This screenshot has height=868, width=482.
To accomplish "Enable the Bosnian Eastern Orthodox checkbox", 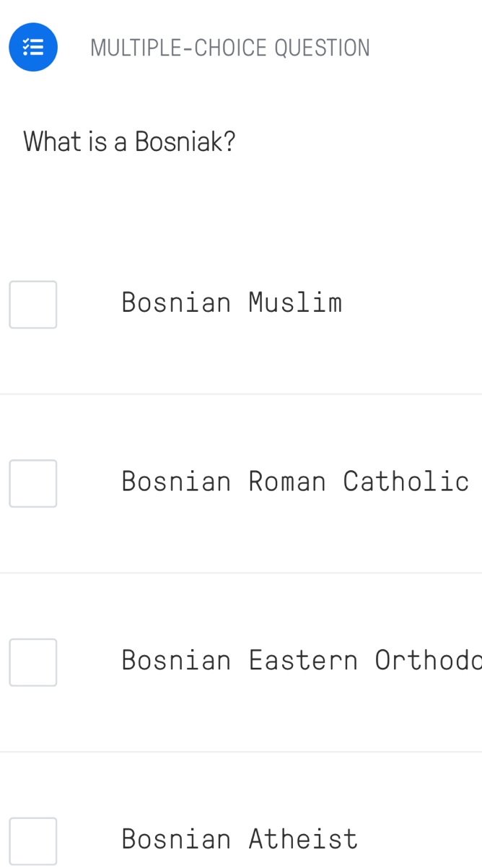I will [33, 662].
